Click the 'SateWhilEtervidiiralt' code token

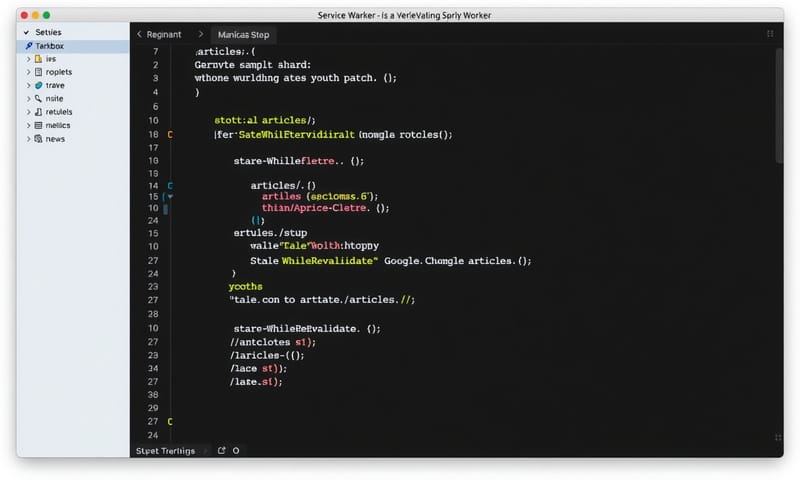296,135
